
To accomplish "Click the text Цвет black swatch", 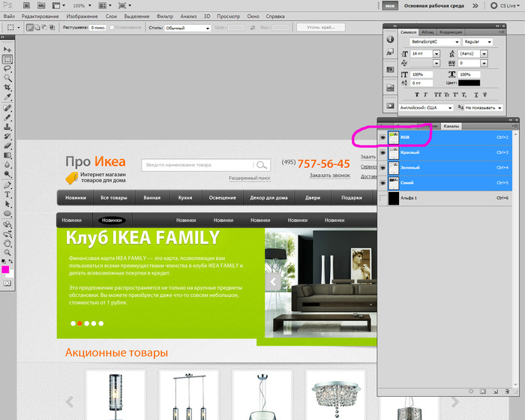I will pos(469,82).
